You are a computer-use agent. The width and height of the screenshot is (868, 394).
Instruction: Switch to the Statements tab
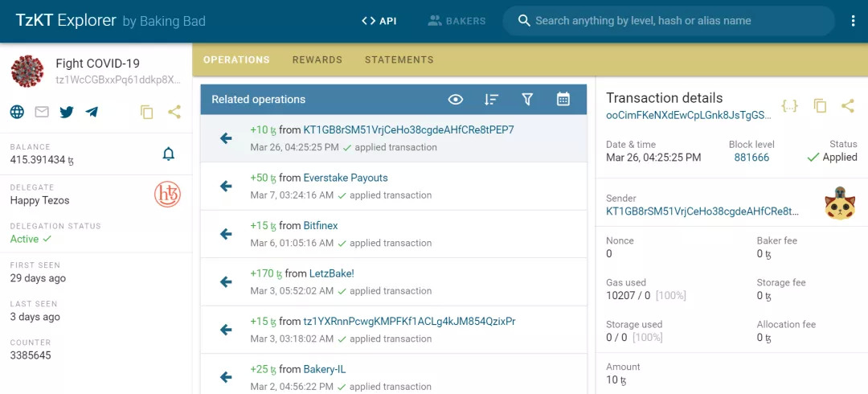coord(399,60)
